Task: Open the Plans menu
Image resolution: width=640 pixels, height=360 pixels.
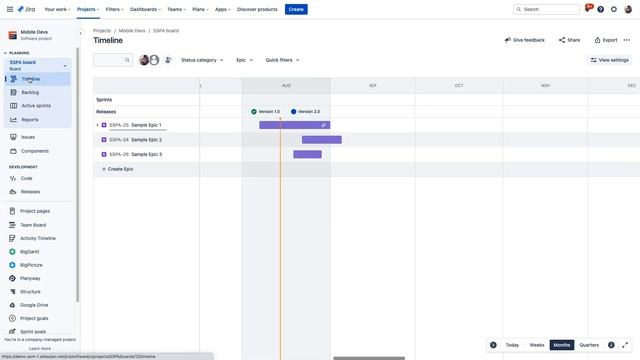Action: click(x=200, y=9)
